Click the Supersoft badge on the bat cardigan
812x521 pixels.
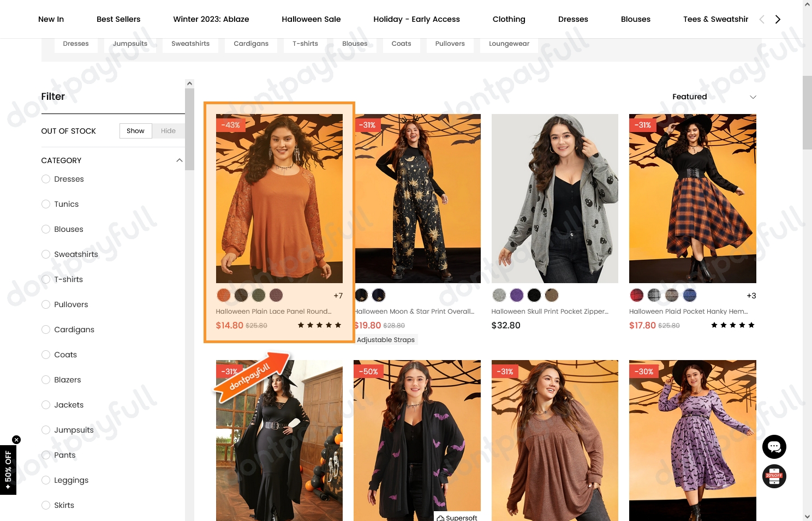click(x=457, y=517)
